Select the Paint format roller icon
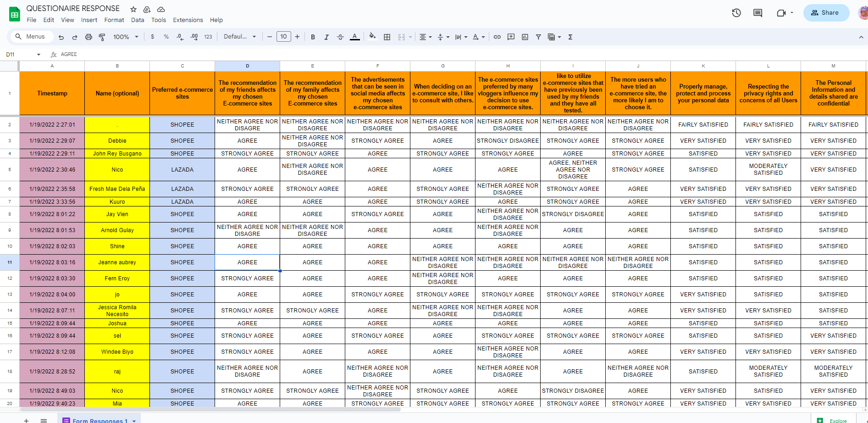The height and width of the screenshot is (423, 868). (x=102, y=37)
